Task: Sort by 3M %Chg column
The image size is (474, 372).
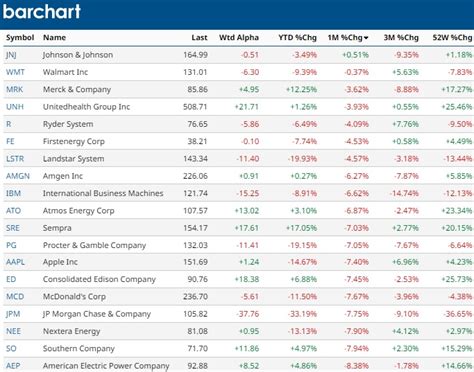Action: (401, 37)
